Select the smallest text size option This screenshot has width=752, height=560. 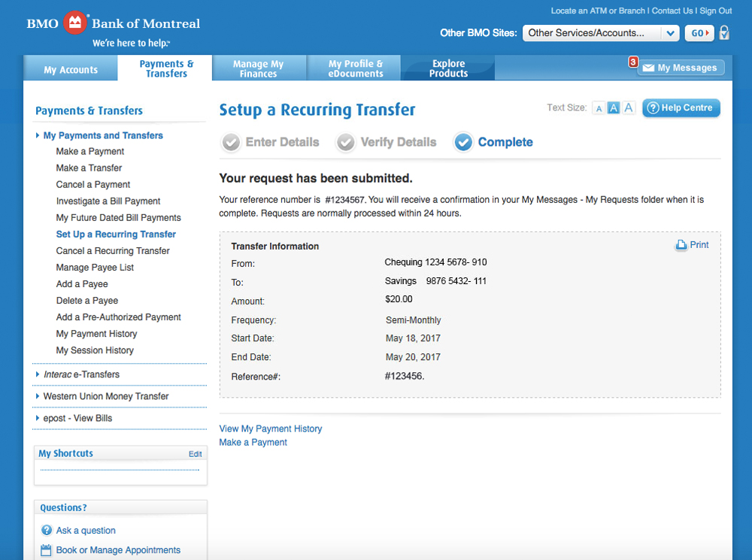598,107
